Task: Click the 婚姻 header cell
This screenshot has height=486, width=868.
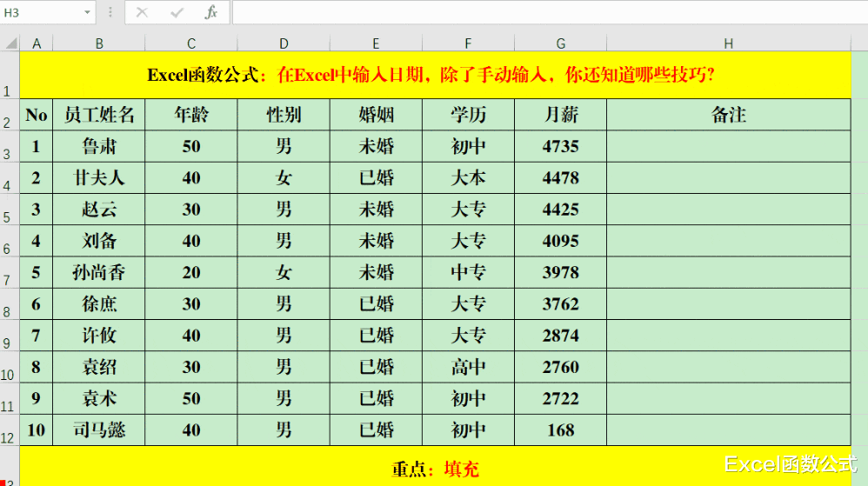Action: [x=376, y=115]
